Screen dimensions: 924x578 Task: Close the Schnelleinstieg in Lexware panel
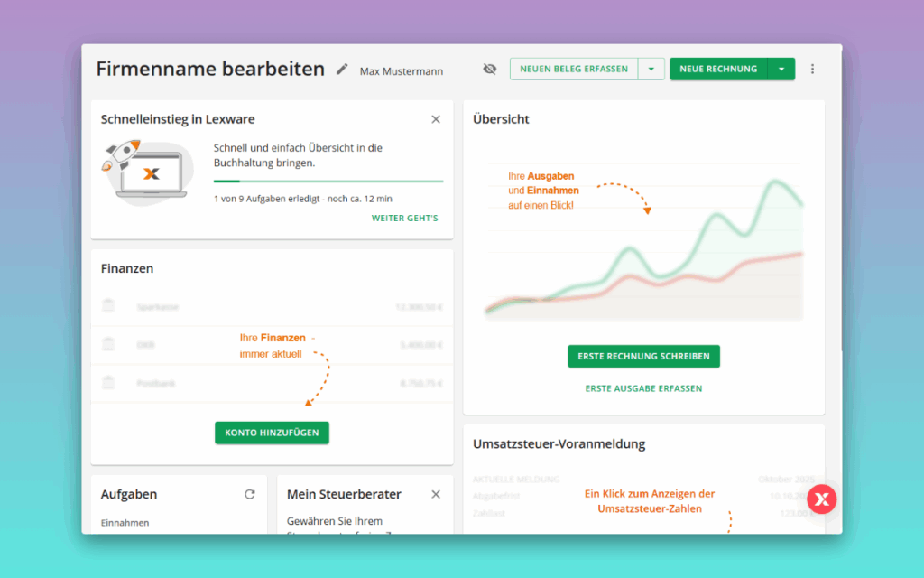pyautogui.click(x=436, y=118)
